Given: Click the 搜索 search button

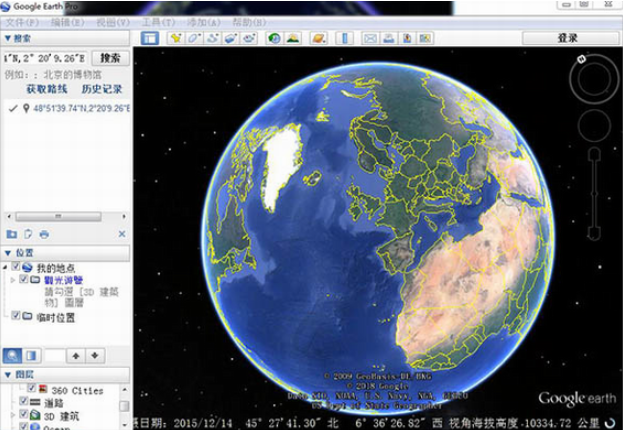Looking at the screenshot, I should point(110,58).
